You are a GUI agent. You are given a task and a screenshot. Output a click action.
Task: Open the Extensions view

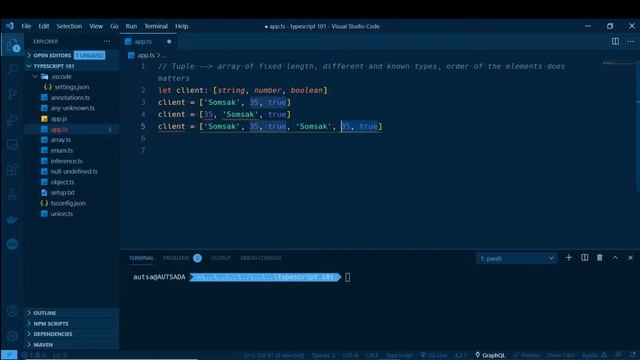[x=13, y=170]
